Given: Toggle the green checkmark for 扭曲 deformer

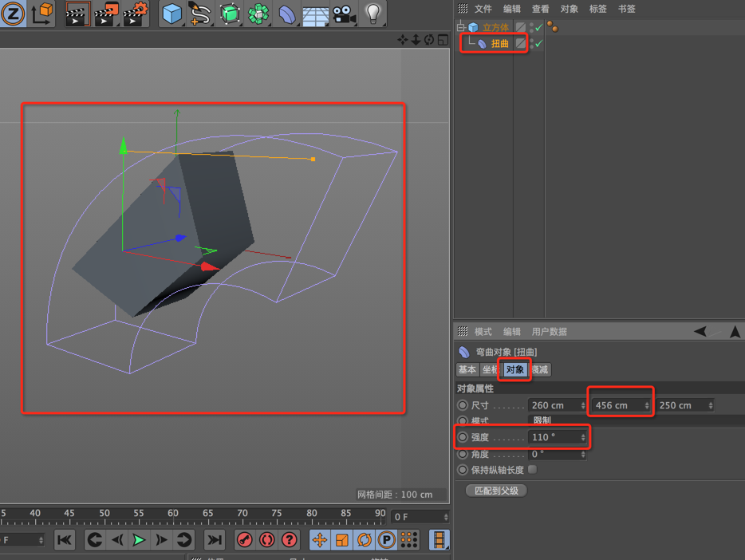Looking at the screenshot, I should tap(538, 43).
